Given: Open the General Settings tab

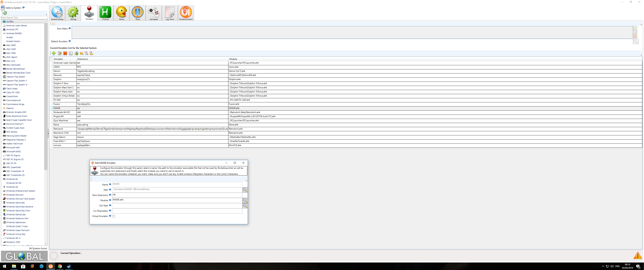Looking at the screenshot, I should tap(57, 13).
